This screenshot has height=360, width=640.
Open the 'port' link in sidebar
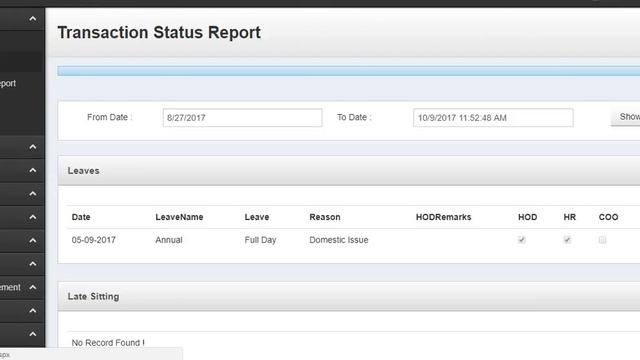(x=8, y=84)
